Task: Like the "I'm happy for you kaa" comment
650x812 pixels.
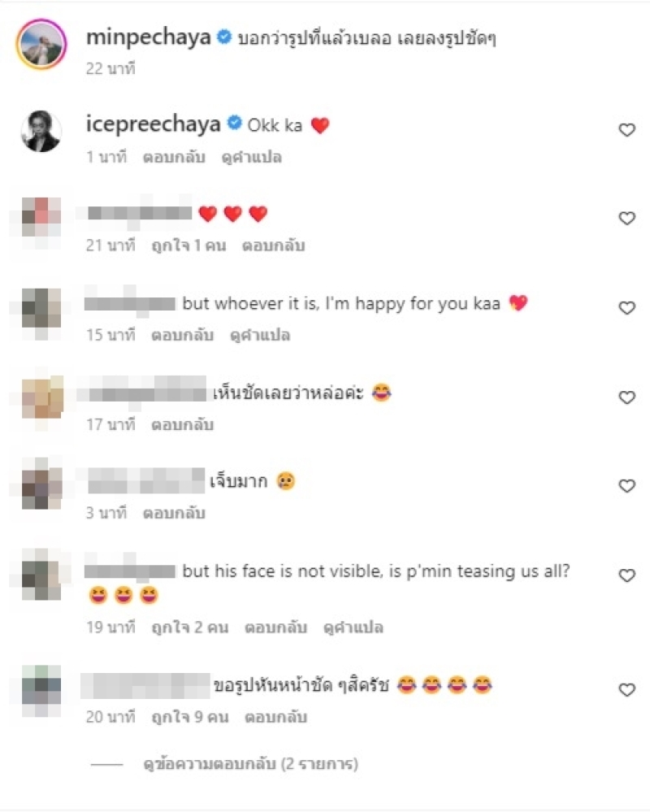Action: [626, 308]
